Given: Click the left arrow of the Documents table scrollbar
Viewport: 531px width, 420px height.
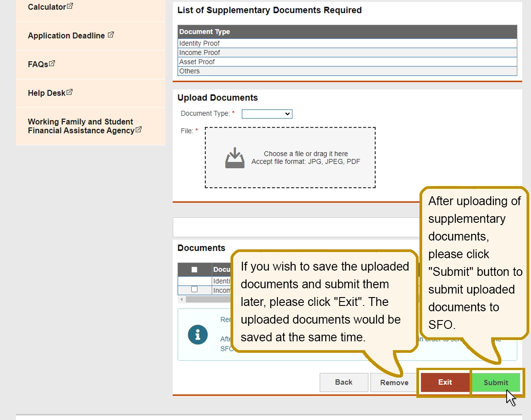Looking at the screenshot, I should [x=181, y=299].
